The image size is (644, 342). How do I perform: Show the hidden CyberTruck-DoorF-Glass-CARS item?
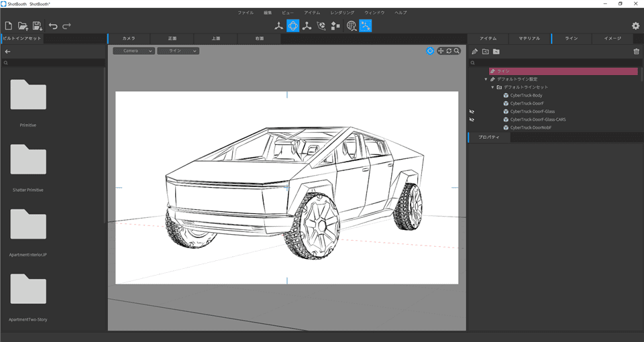pos(472,119)
